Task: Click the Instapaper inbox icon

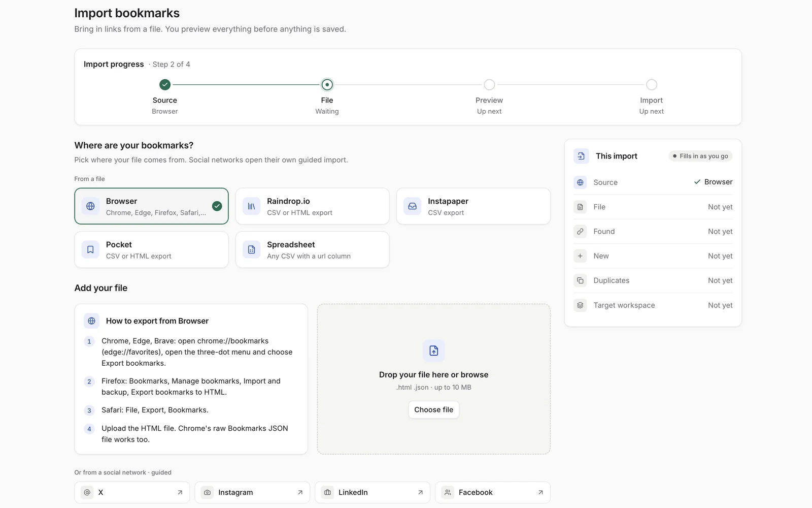Action: click(412, 206)
